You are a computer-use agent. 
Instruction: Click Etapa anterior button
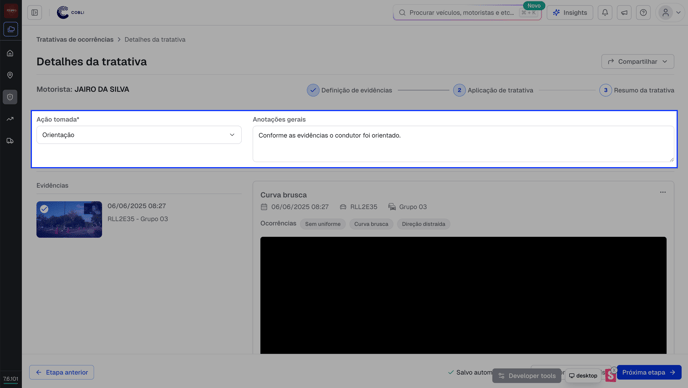(x=61, y=372)
